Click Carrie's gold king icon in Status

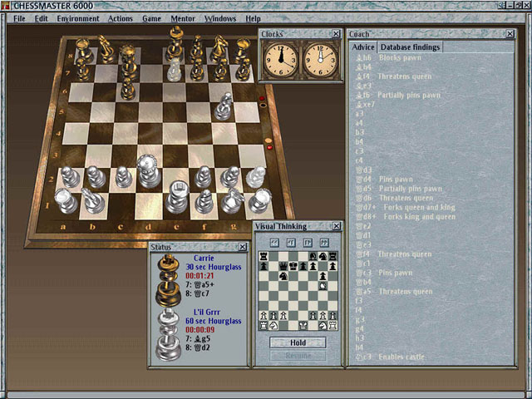pos(168,281)
